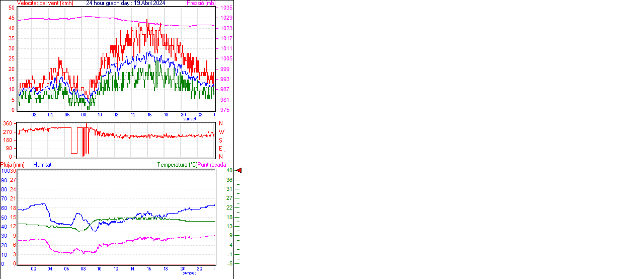Click the 'sunset' marker under the humidity graph

coord(190,273)
